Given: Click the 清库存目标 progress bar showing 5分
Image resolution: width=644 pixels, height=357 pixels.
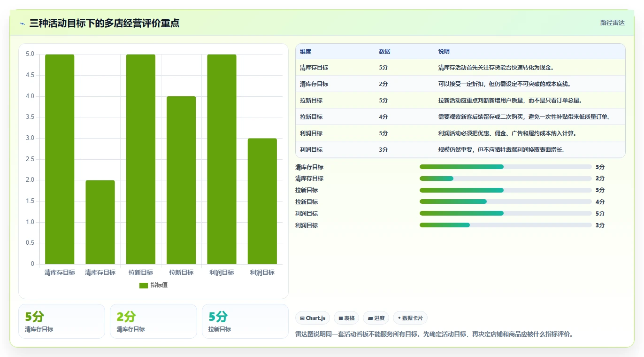Looking at the screenshot, I should tap(506, 167).
